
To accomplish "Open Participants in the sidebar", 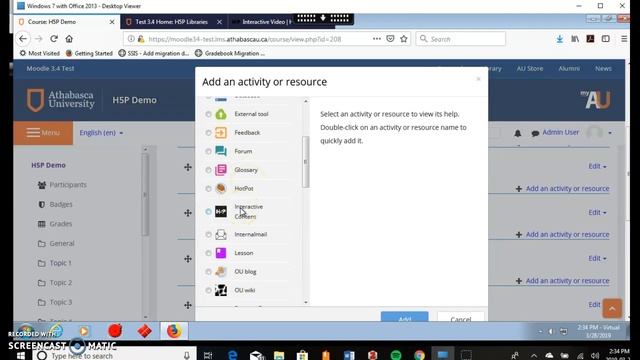I will (62, 185).
